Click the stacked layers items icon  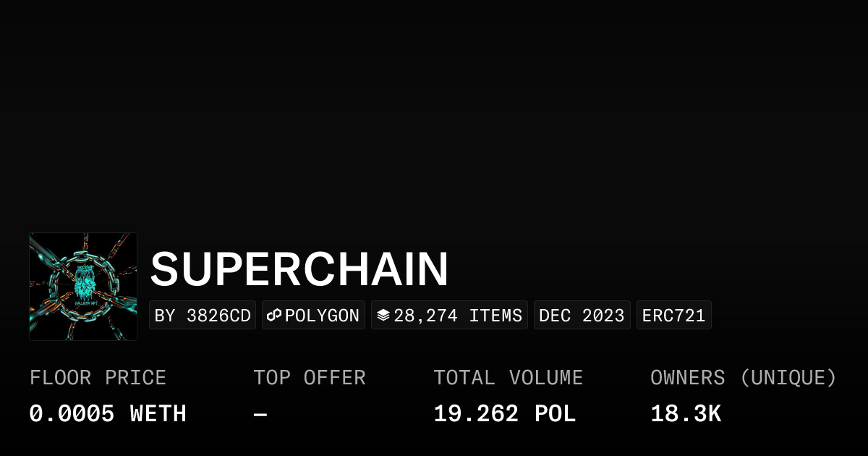point(383,316)
